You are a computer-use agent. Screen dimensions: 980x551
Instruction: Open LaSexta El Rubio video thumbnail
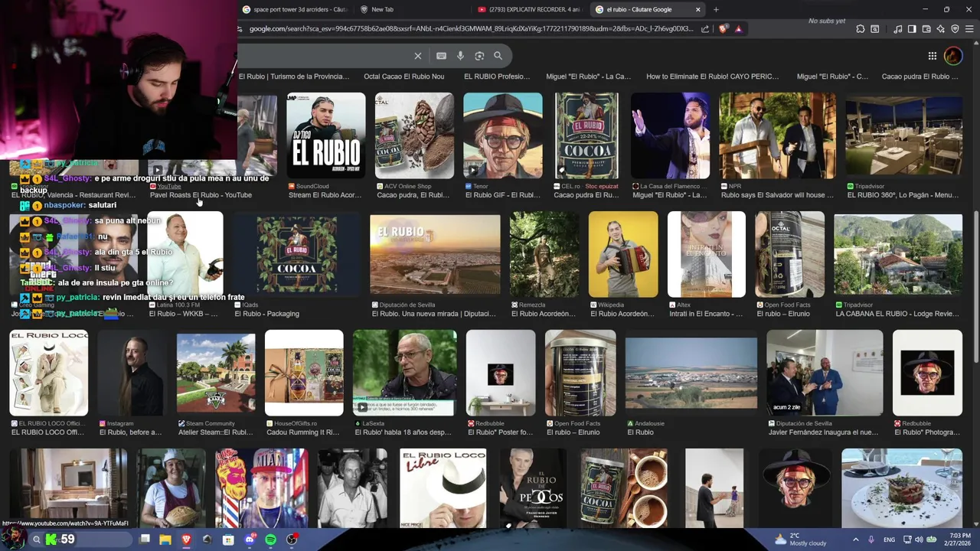coord(405,373)
